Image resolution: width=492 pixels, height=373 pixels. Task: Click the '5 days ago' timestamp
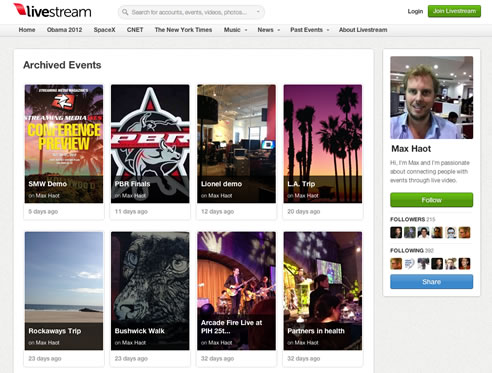[43, 211]
